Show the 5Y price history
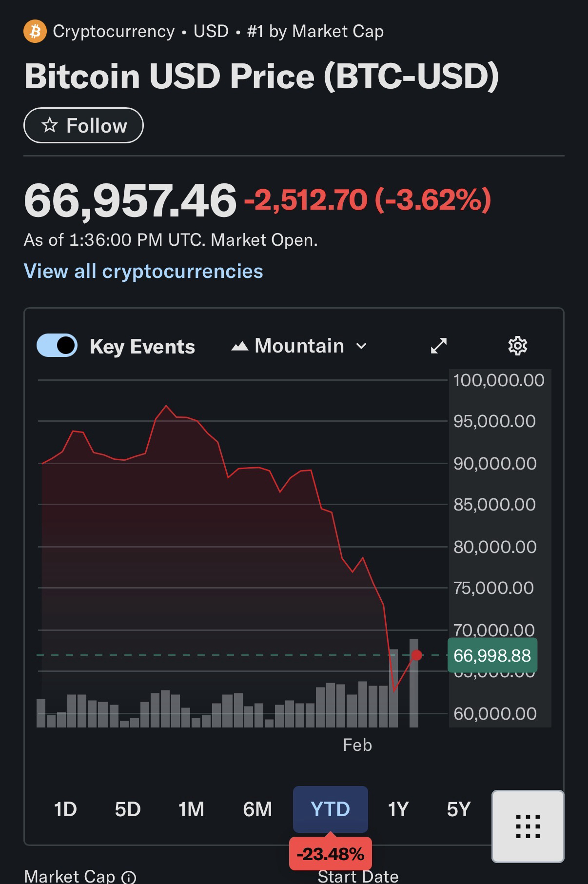588x884 pixels. click(458, 809)
